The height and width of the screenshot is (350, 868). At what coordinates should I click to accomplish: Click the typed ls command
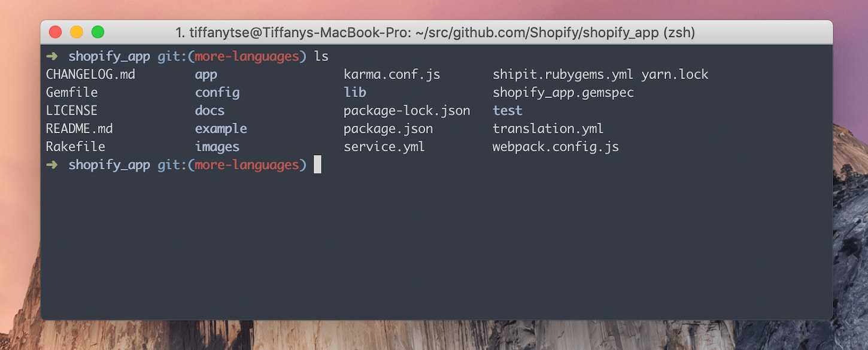pos(321,56)
